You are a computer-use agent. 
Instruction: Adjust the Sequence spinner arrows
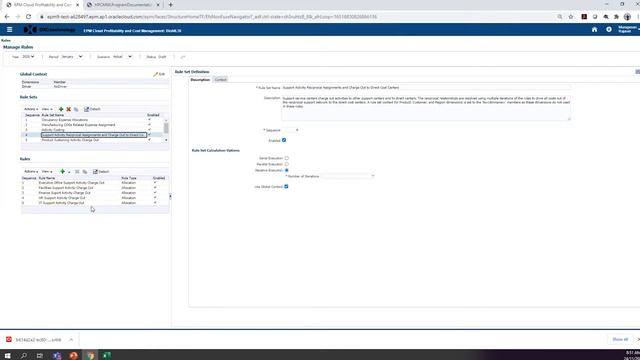pyautogui.click(x=297, y=130)
